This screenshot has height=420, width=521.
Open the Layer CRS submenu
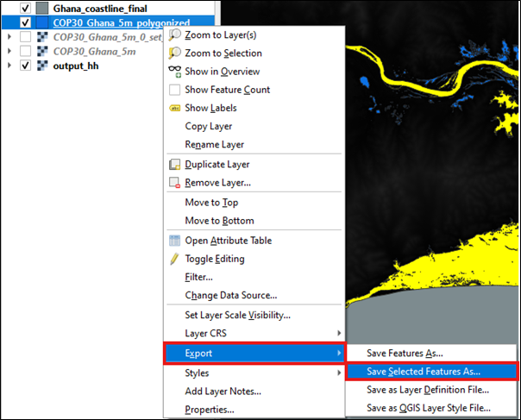pyautogui.click(x=254, y=333)
